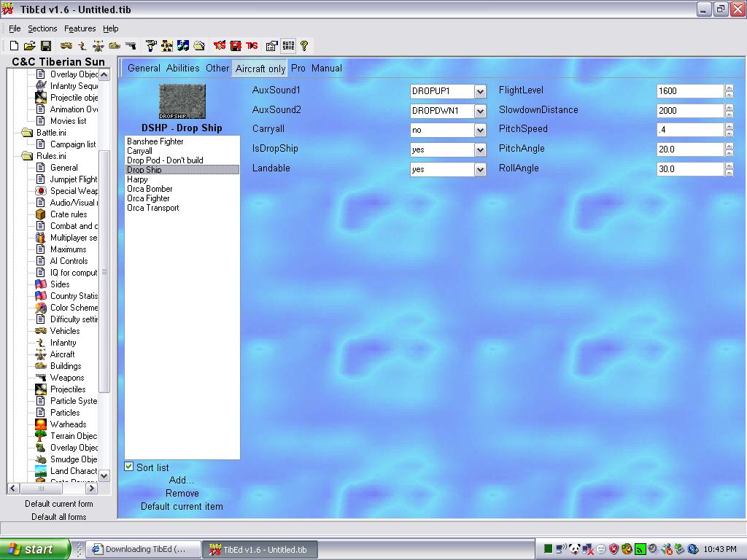
Task: Click the yellow question mark help icon
Action: (304, 45)
